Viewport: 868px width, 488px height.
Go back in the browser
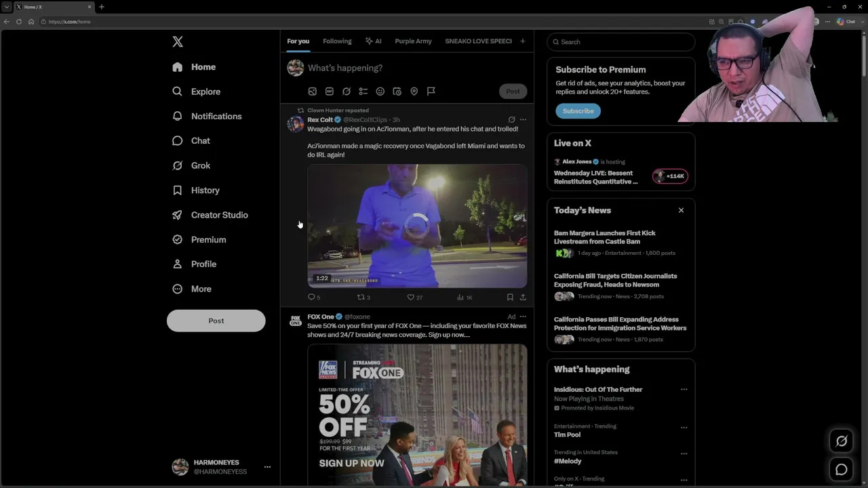point(7,22)
